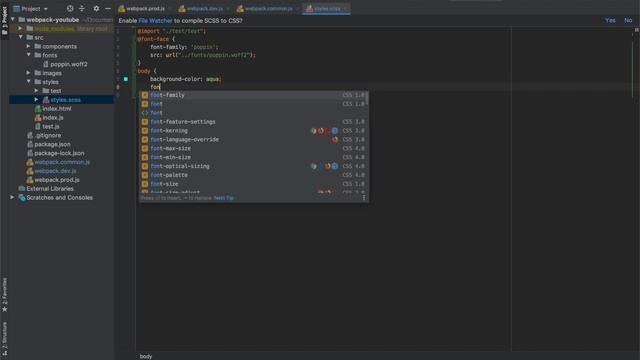Expand the test folder inside styles
640x360 pixels.
[36, 91]
